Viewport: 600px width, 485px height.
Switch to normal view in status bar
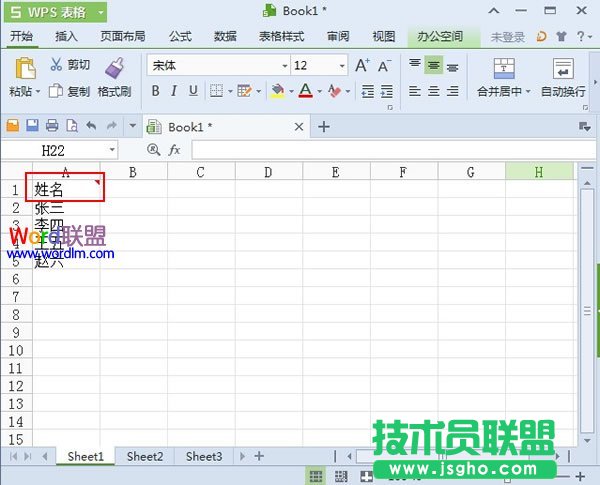(x=316, y=477)
